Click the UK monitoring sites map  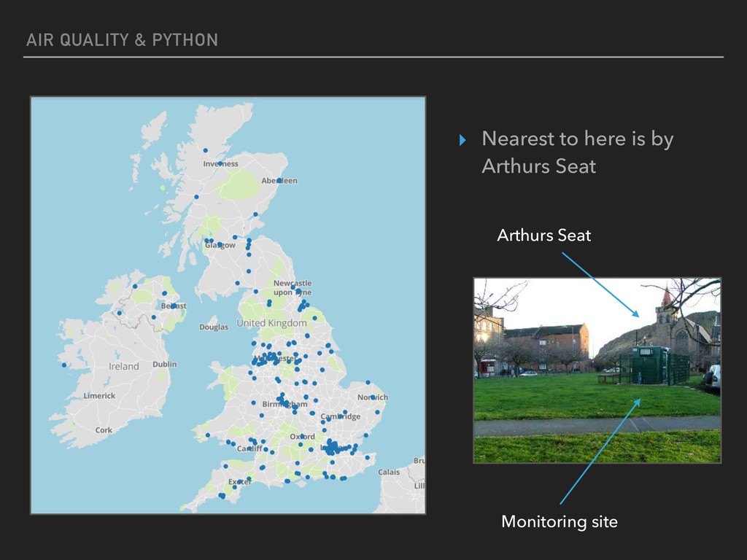[228, 306]
